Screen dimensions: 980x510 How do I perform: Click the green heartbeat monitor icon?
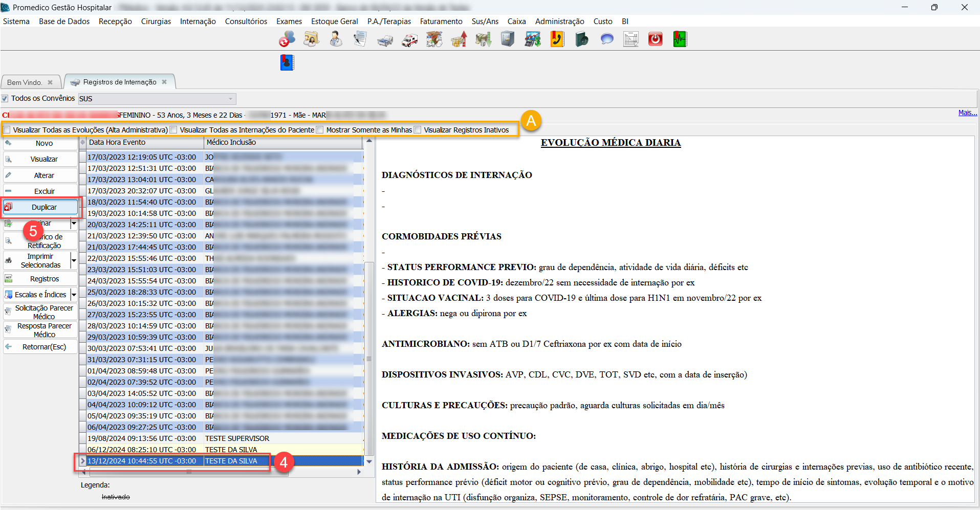tap(680, 39)
